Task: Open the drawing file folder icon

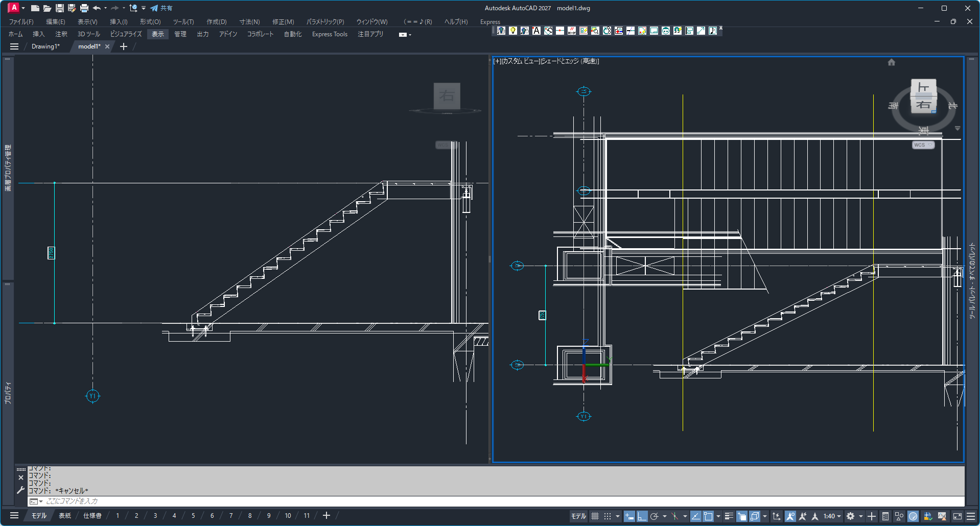Action: tap(47, 8)
